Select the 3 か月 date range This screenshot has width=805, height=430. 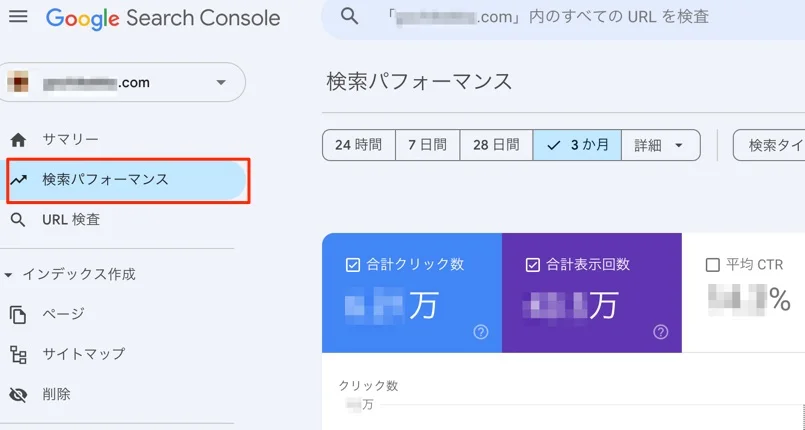577,145
